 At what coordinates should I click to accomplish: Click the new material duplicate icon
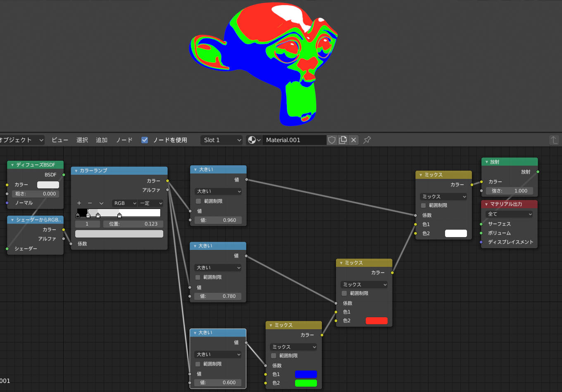pos(343,140)
